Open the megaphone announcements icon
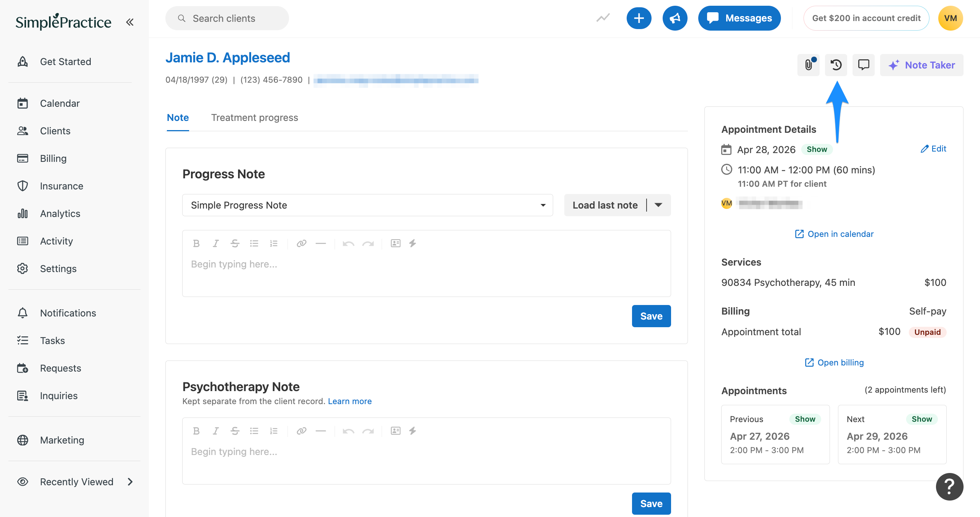 pos(675,18)
